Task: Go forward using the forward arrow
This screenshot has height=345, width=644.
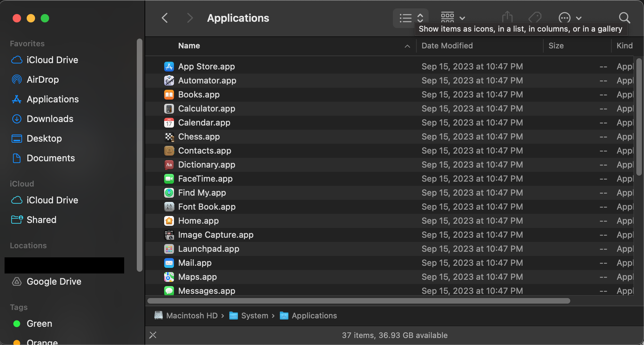Action: pyautogui.click(x=190, y=18)
